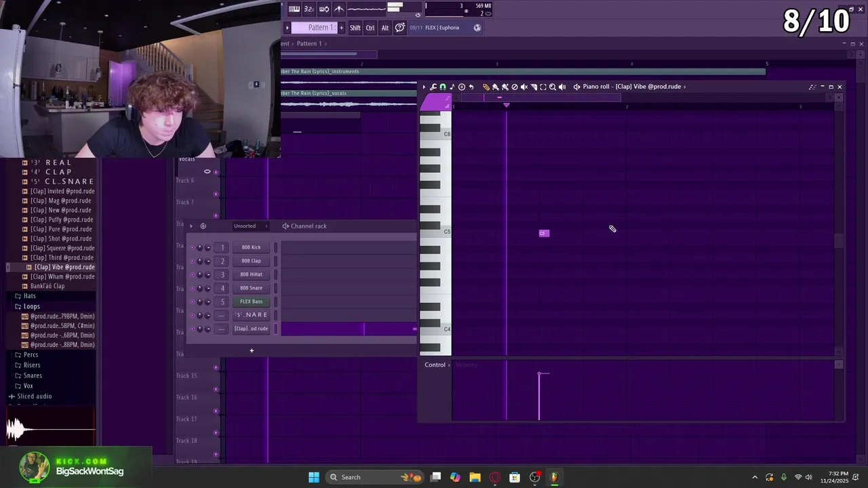Open the Control event lane dropdown
The height and width of the screenshot is (488, 868).
click(x=437, y=365)
